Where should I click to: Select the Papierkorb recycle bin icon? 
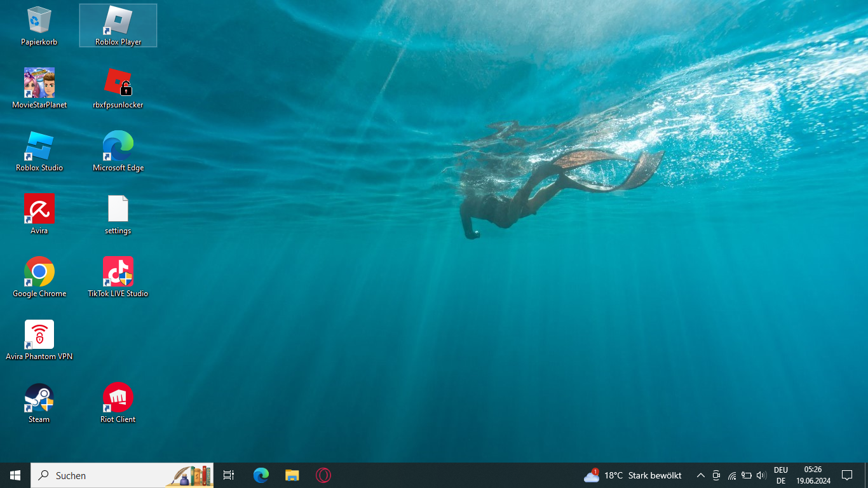pos(39,25)
